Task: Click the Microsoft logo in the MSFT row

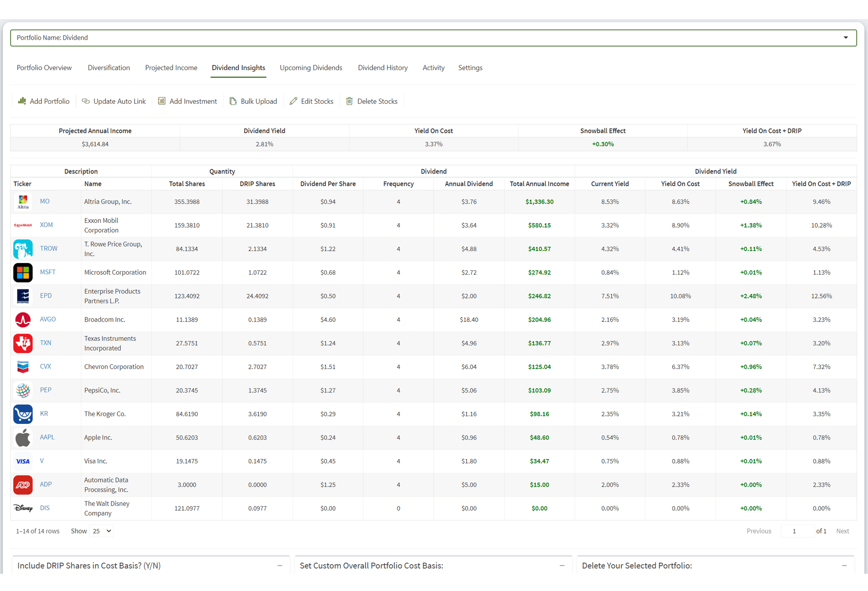Action: click(23, 272)
